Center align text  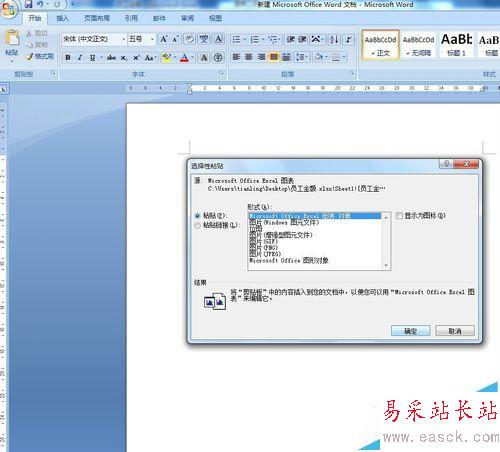pos(249,57)
